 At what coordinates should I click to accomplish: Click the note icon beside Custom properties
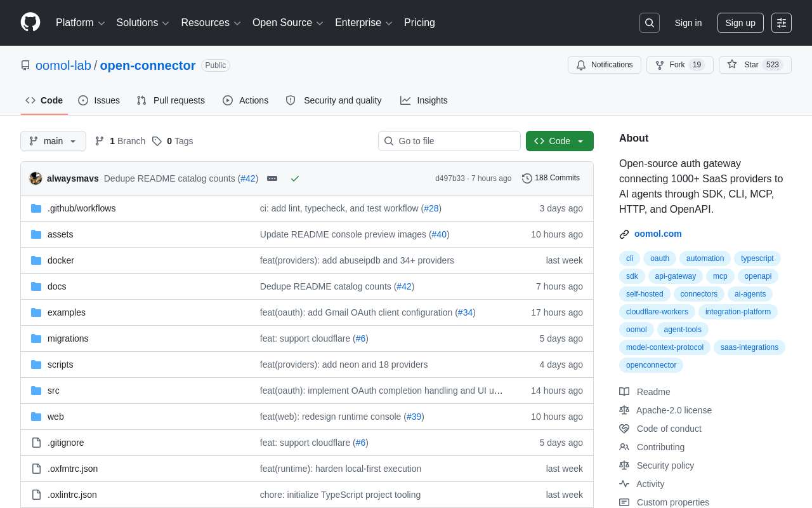tap(624, 502)
